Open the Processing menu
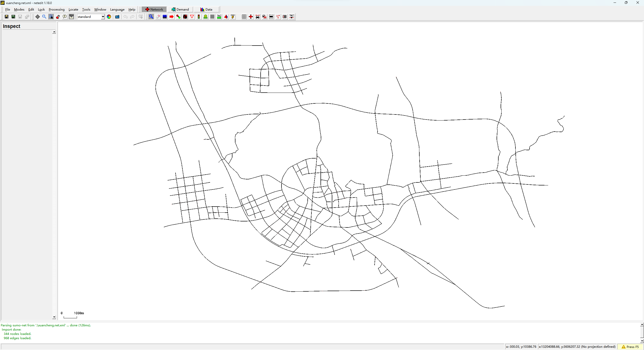Viewport: 644px width, 350px height. [57, 10]
